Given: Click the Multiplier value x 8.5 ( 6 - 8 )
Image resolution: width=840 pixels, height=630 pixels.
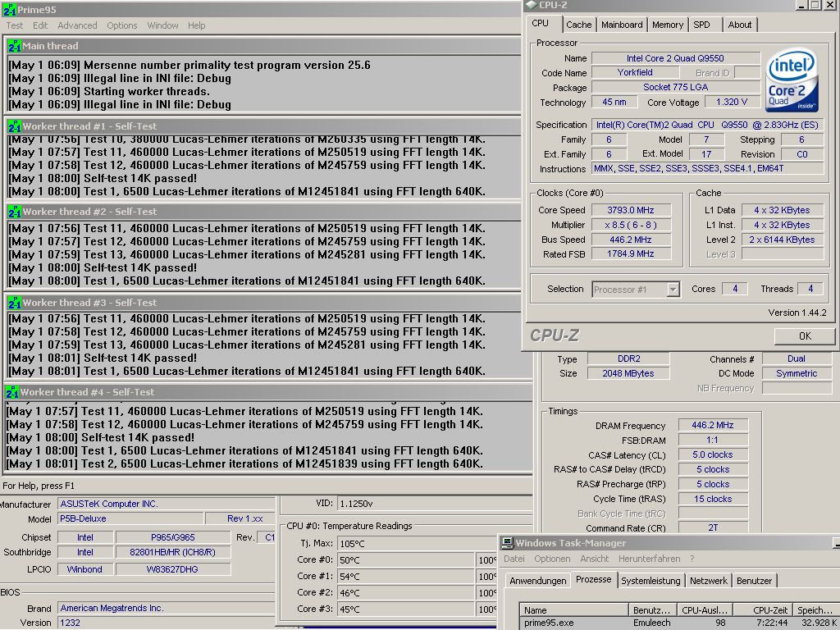Looking at the screenshot, I should pos(631,225).
